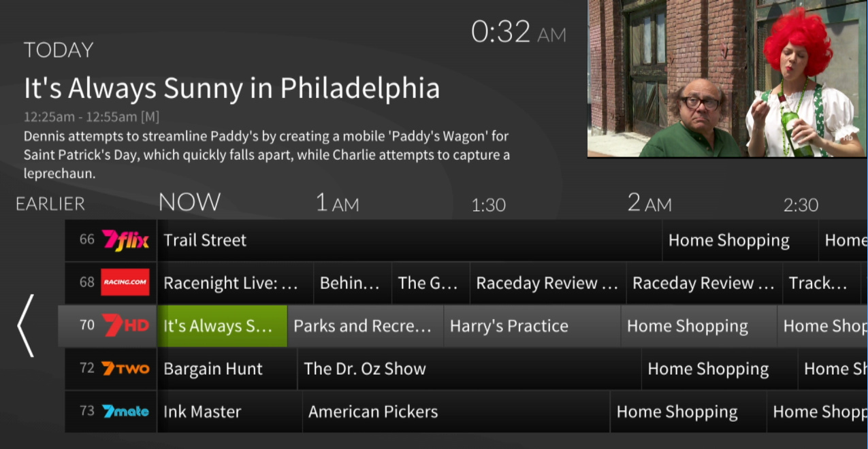Select the 7TWO channel logo
Viewport: 868px width, 449px height.
tap(125, 369)
